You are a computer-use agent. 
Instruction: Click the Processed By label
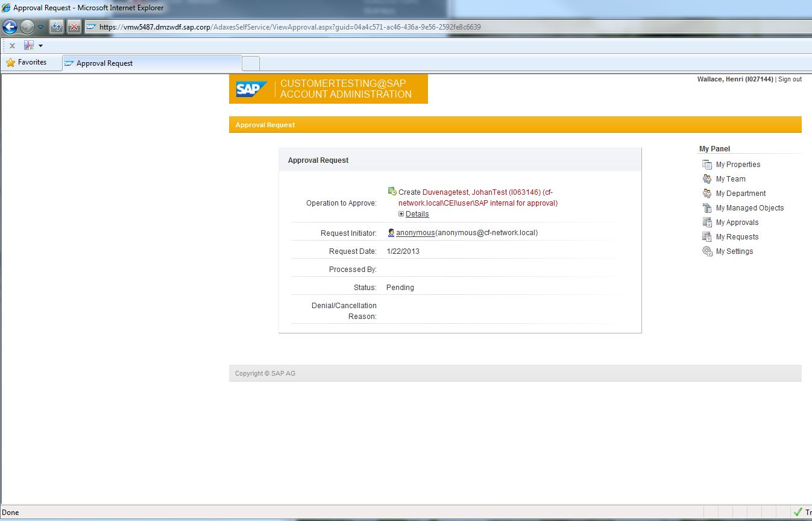(353, 269)
